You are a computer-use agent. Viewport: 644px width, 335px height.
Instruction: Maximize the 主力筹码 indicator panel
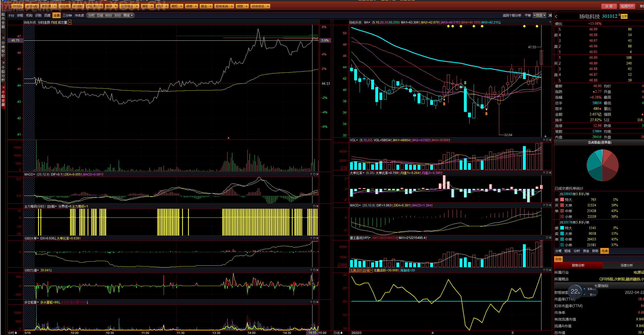point(314,206)
